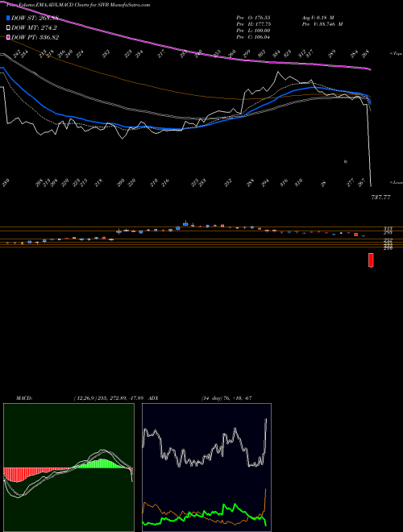
Task: Select the Pre L: 100.00 value
Action: pos(253,31)
